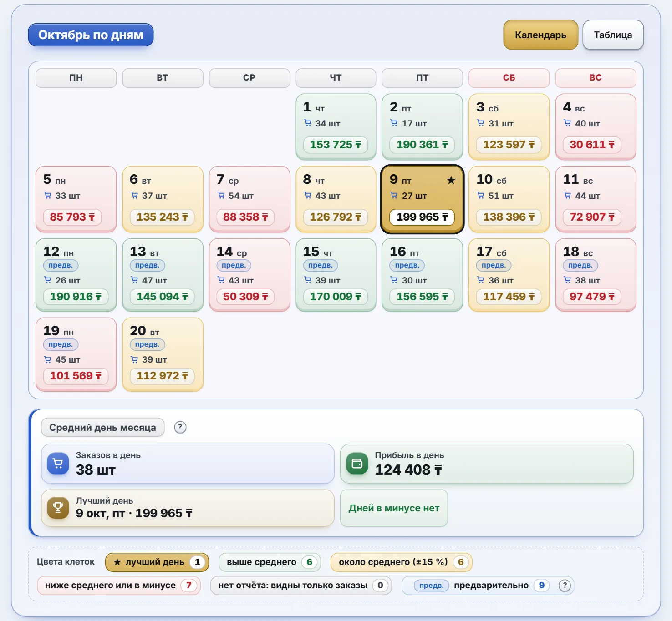Click cart icon in 20 вт cell

tap(134, 359)
